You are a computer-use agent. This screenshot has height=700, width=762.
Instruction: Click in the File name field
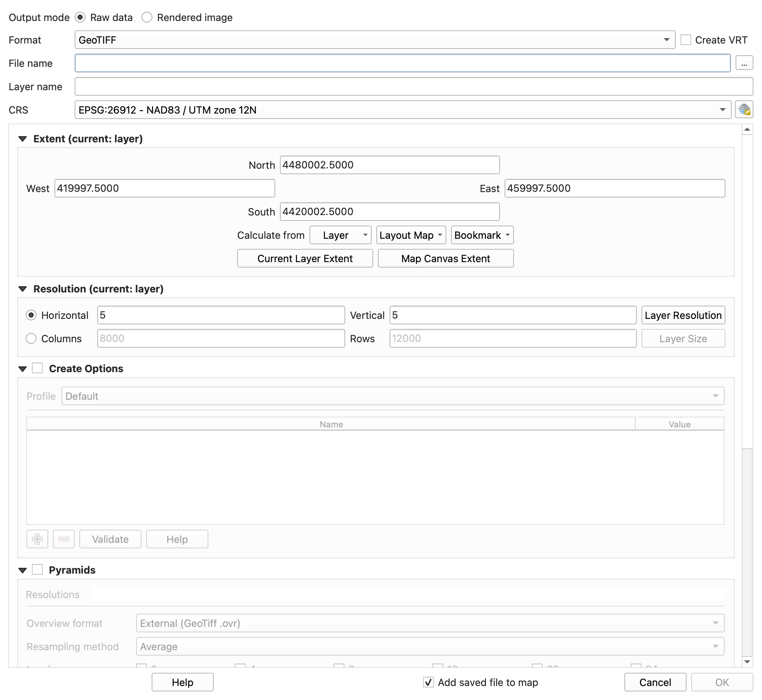click(x=402, y=63)
